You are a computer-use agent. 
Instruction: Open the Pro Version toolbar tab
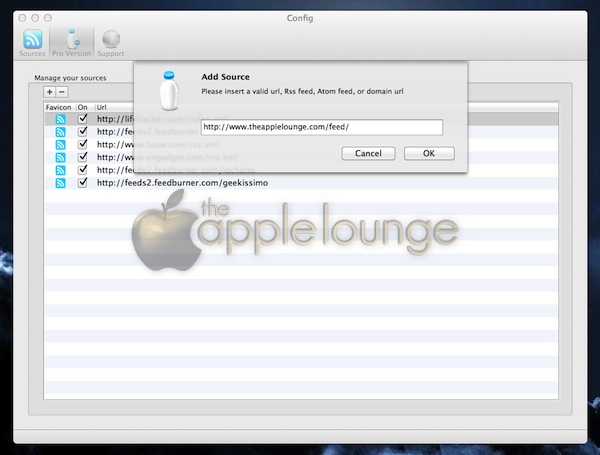72,43
